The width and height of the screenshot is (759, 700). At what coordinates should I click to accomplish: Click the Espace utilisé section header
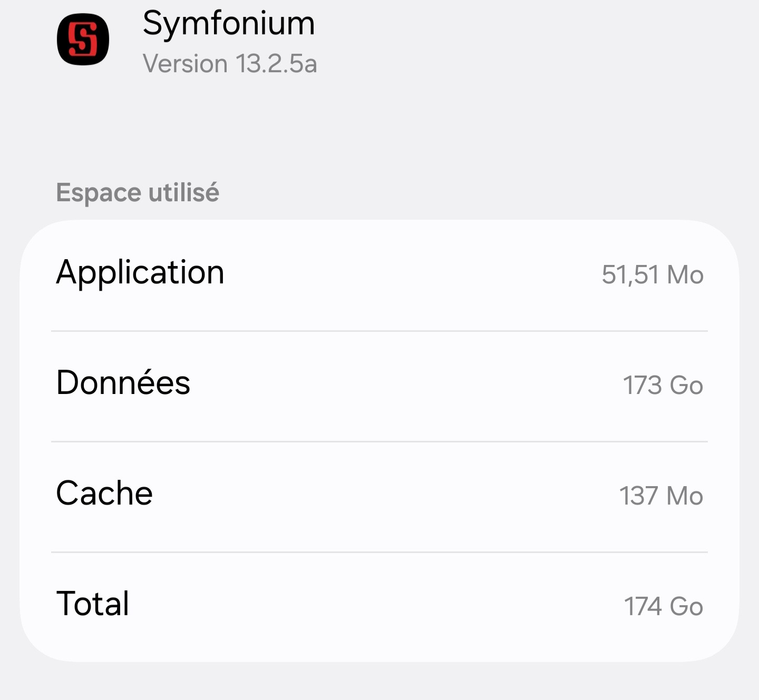coord(138,192)
